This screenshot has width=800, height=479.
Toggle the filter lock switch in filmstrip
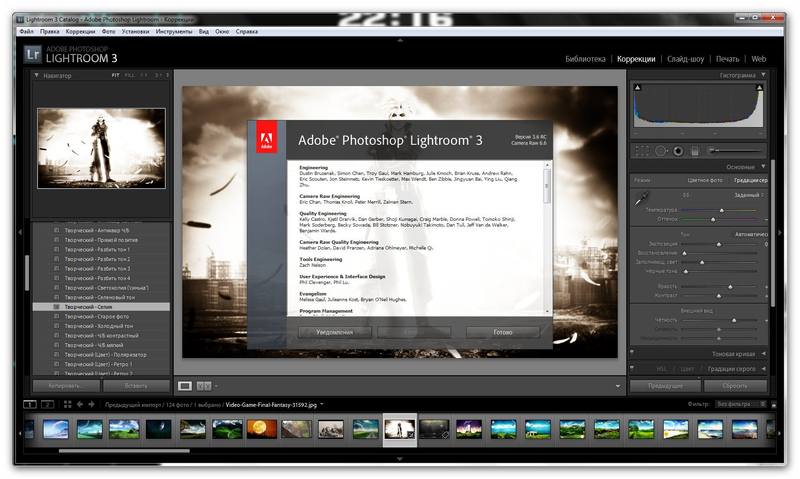point(774,405)
